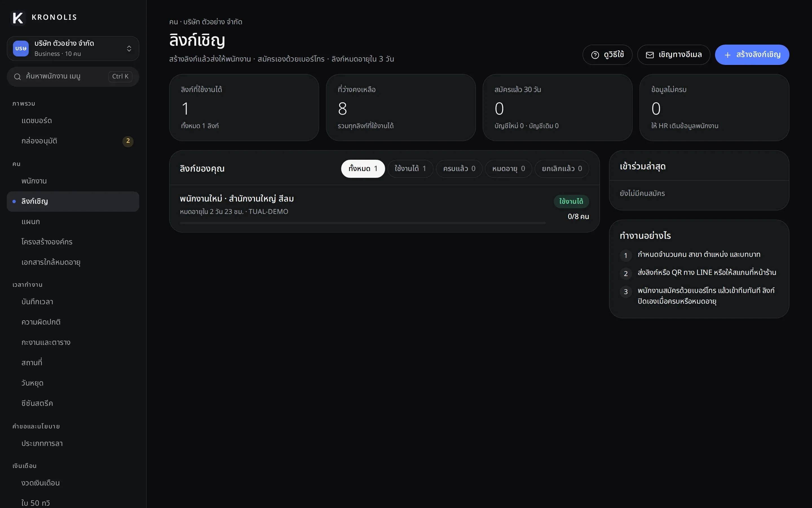This screenshot has height=508, width=812.
Task: Focus the 'ค้นหาพนักงาน เมนู' search field
Action: coord(73,76)
